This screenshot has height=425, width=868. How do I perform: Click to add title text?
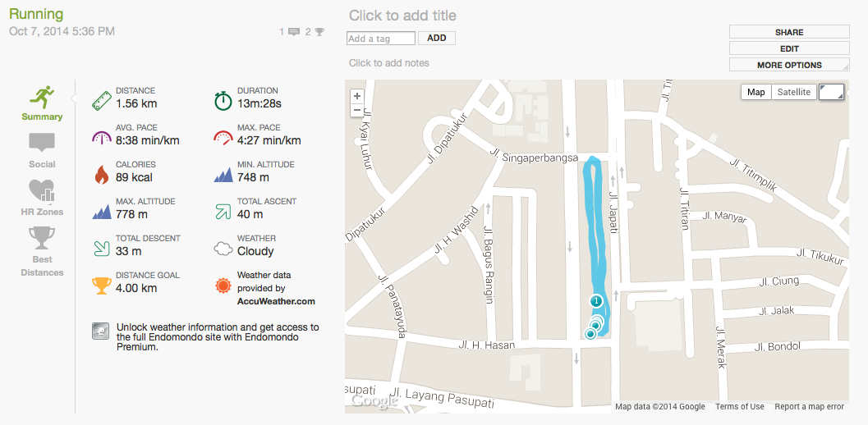(402, 16)
